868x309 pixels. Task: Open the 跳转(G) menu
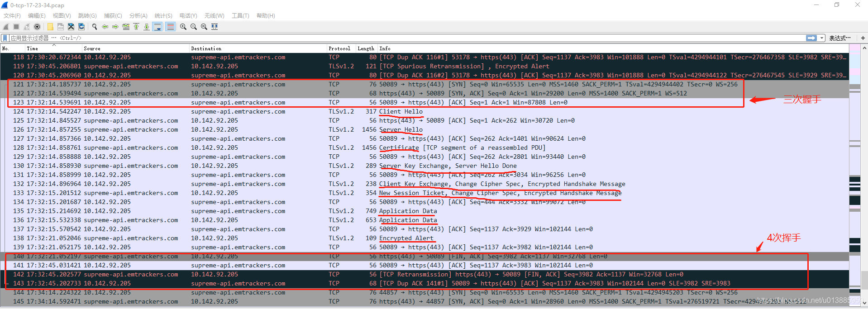click(87, 16)
